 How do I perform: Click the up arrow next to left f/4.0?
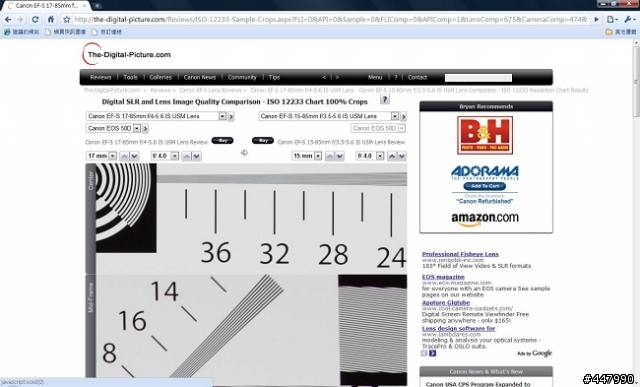[187, 156]
